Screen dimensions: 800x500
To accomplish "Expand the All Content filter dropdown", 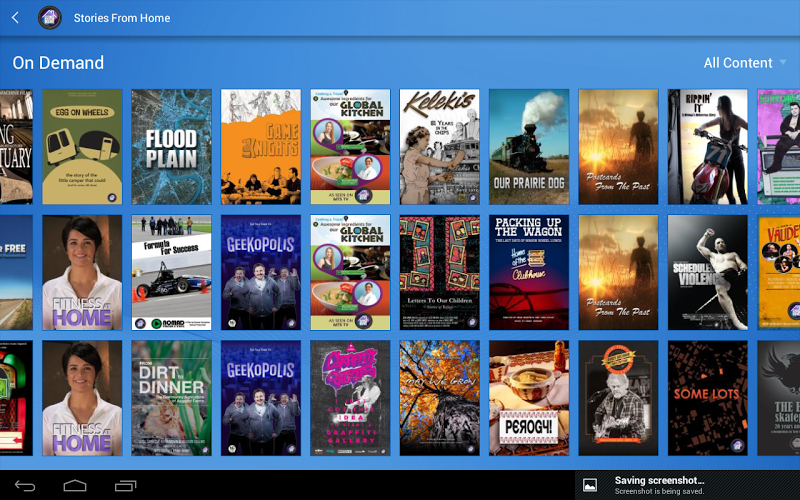I will click(744, 63).
